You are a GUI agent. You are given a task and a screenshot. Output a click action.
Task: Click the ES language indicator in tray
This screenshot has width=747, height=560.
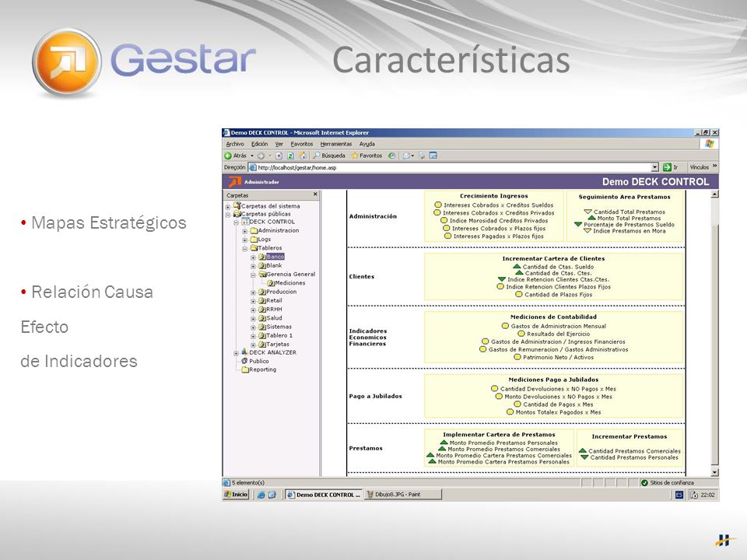pyautogui.click(x=679, y=495)
